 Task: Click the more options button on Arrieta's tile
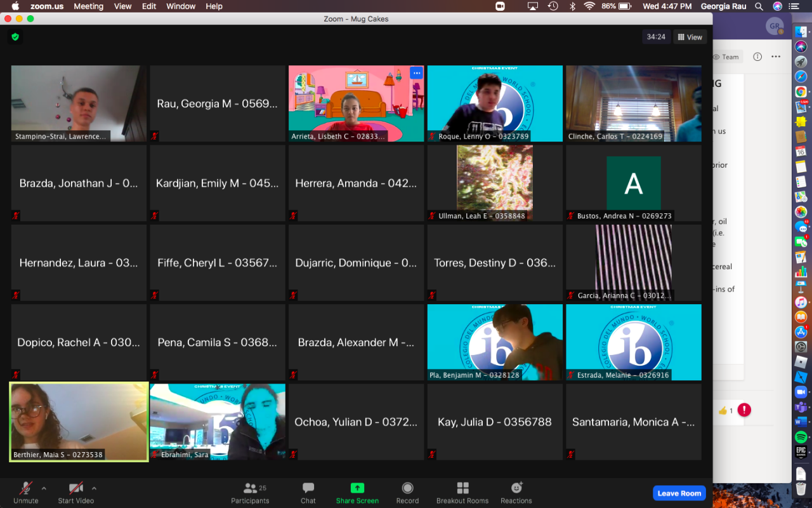point(416,73)
